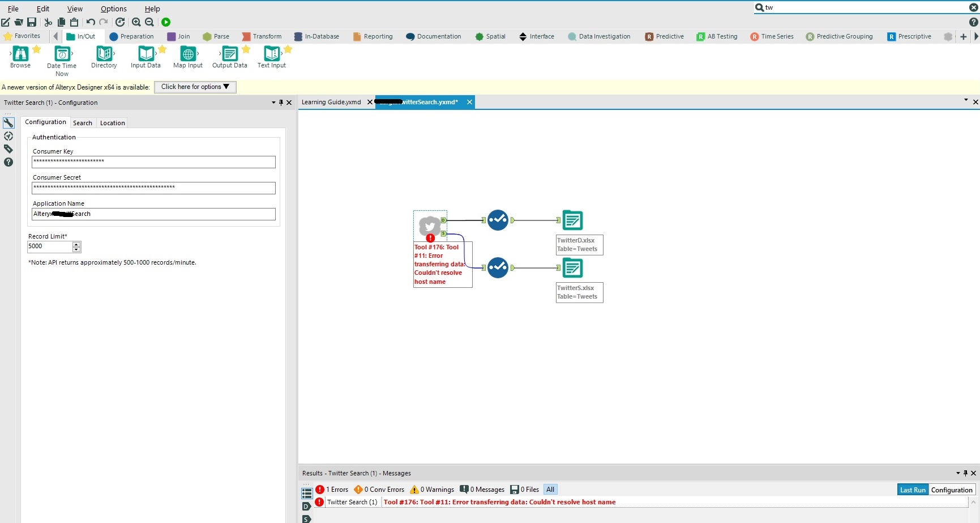Run the workflow with the green play icon

pyautogui.click(x=166, y=22)
